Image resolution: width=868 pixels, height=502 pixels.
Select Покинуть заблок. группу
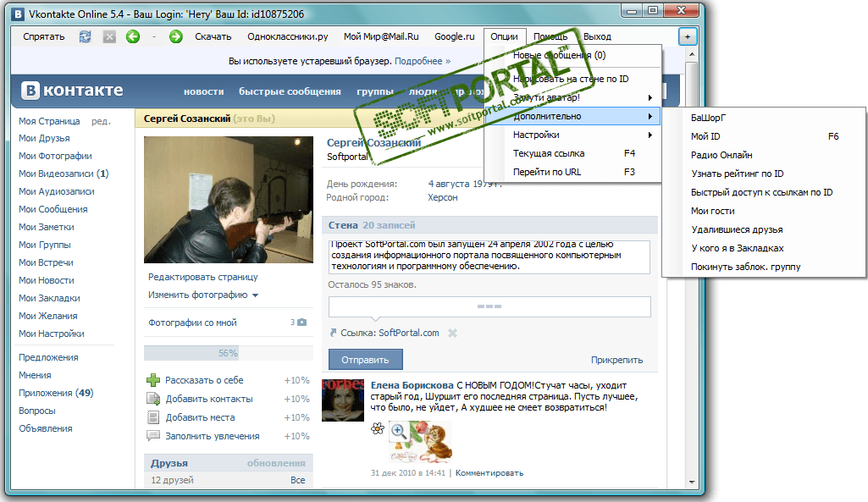(x=764, y=266)
